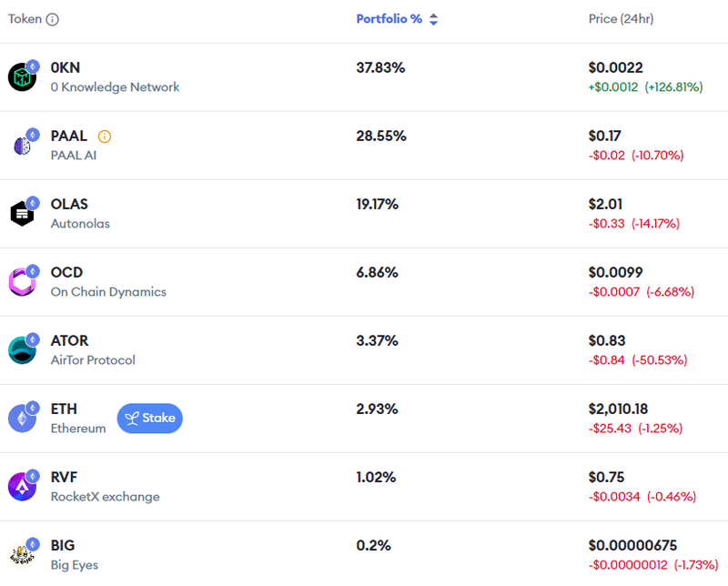Click the Ethereum ETH token icon

tap(22, 419)
